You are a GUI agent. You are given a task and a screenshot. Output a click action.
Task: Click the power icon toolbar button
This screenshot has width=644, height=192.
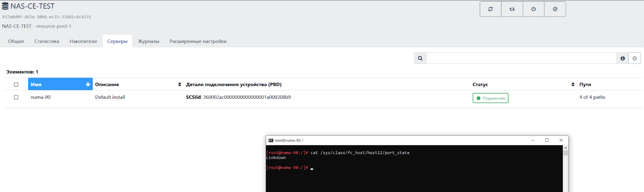[533, 9]
